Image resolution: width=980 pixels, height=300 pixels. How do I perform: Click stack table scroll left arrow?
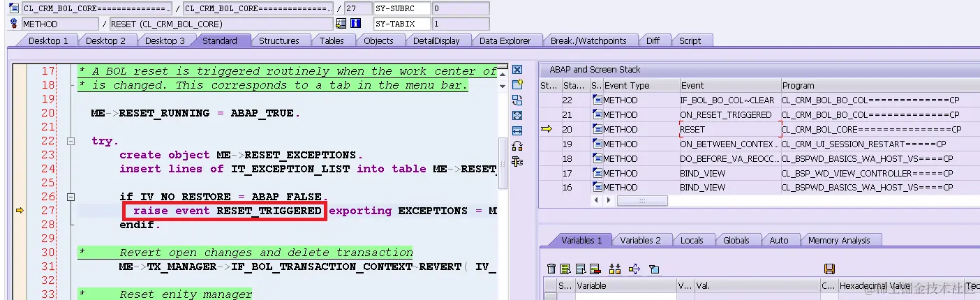click(595, 200)
